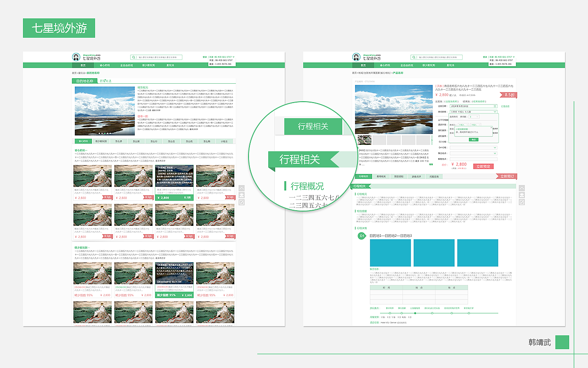Screen dimensions: 588x368
Task: Open 注册 register link on the product page
Action: click(x=492, y=57)
